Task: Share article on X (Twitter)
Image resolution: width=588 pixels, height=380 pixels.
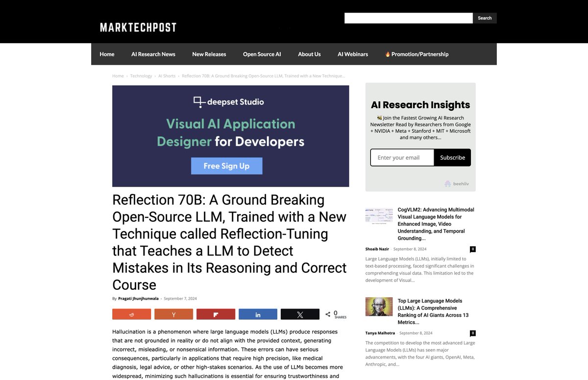Action: [300, 314]
